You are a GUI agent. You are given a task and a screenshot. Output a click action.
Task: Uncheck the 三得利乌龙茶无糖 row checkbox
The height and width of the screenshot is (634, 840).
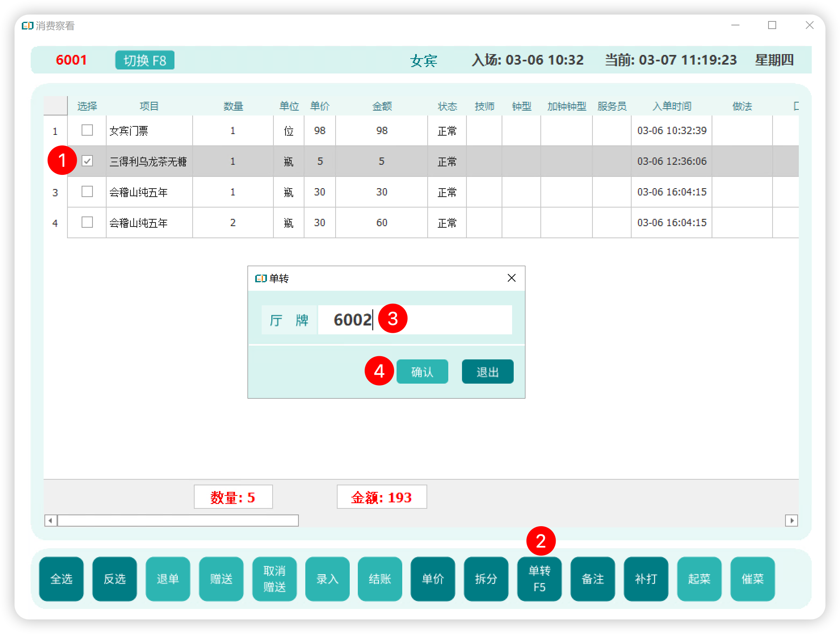(87, 161)
